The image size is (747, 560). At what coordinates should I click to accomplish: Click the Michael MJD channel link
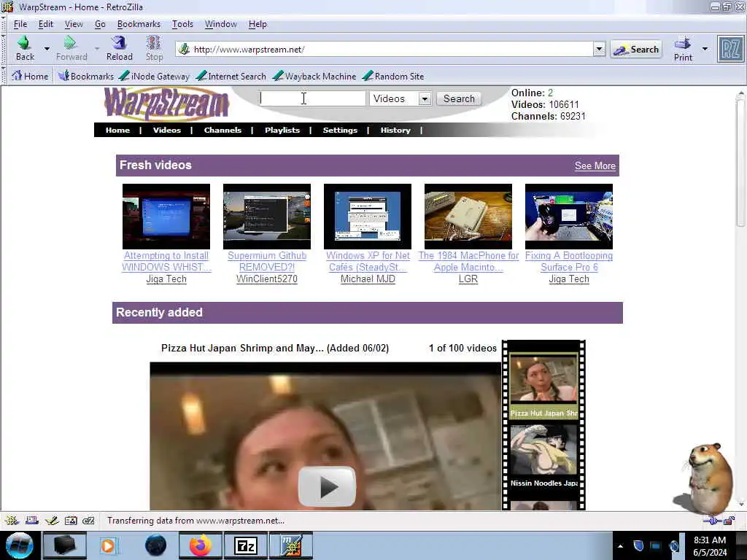click(x=368, y=279)
